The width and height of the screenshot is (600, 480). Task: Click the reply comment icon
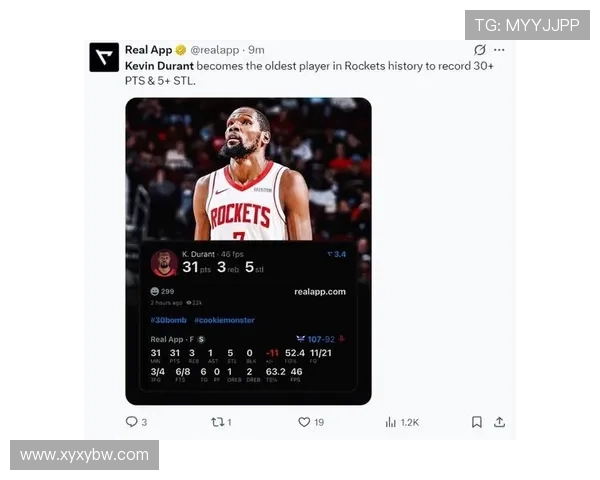tap(131, 422)
